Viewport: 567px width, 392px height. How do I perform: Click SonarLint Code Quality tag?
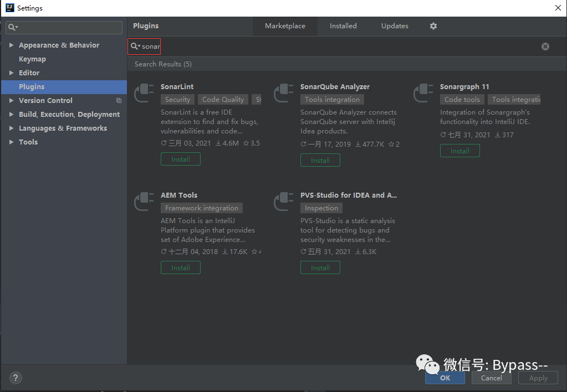pos(223,99)
